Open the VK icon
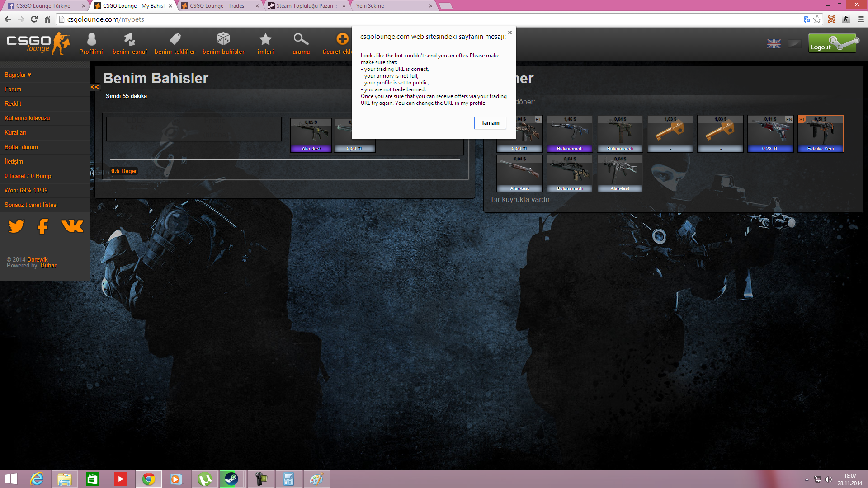 click(72, 226)
